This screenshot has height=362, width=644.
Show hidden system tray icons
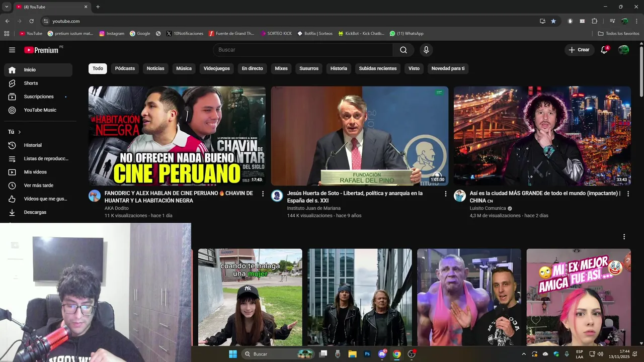click(x=524, y=354)
